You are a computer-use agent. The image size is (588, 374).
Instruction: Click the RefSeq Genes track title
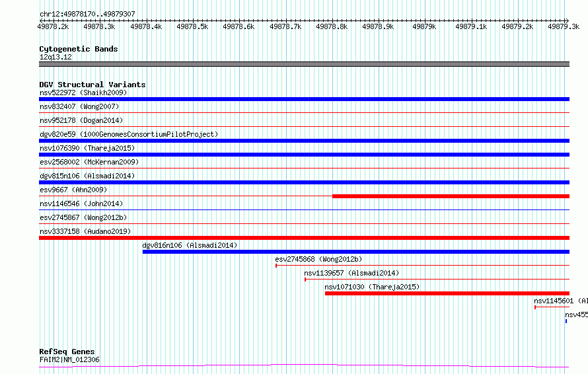coord(67,352)
